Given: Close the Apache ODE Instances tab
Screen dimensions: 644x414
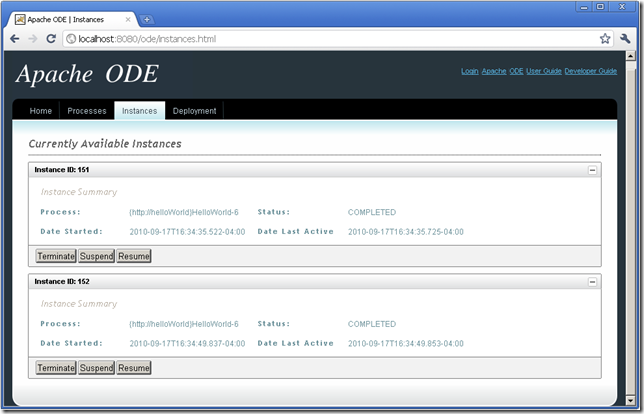Looking at the screenshot, I should 128,19.
